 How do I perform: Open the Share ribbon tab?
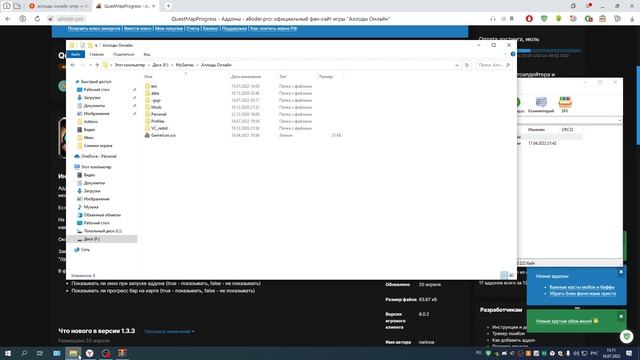(x=123, y=54)
